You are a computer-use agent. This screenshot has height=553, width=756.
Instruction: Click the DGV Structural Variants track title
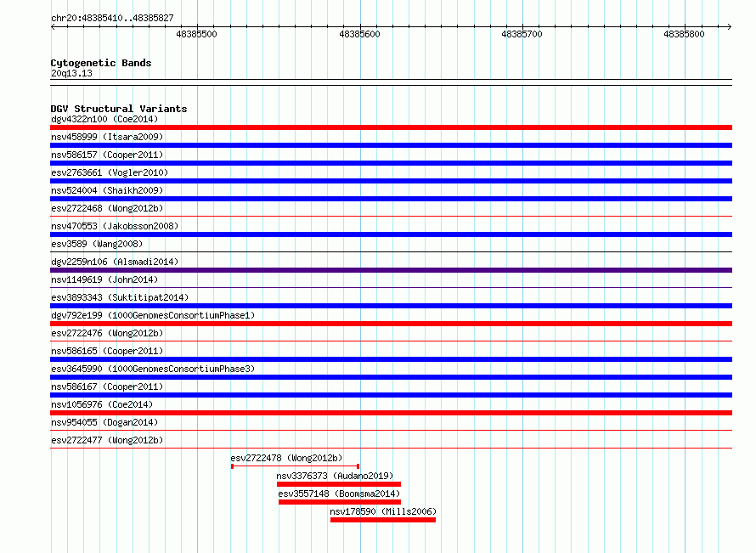[119, 109]
